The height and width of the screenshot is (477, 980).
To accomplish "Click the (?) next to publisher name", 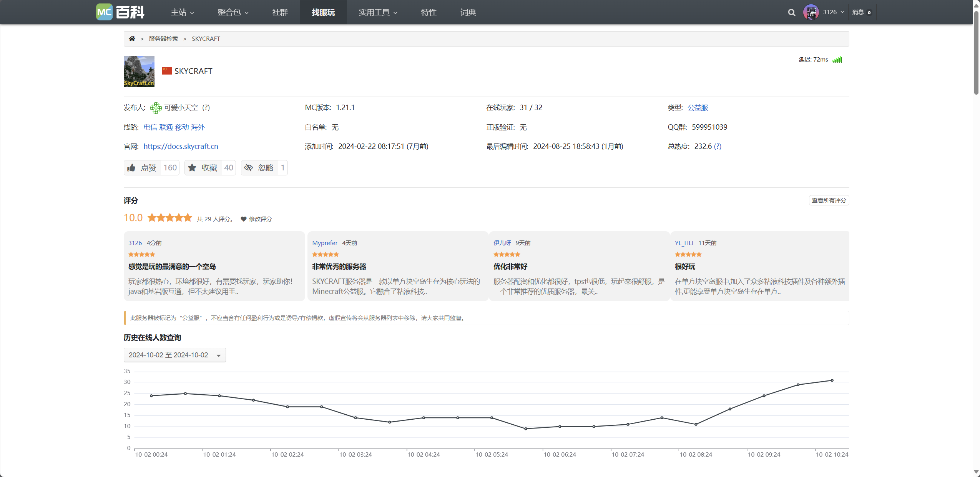I will click(x=206, y=108).
